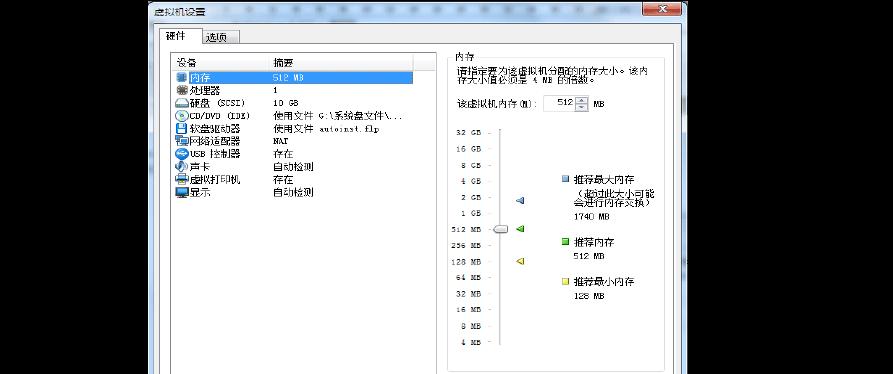Click the NAT network adapter summary
Screen dimensions: 893x374
coord(281,141)
